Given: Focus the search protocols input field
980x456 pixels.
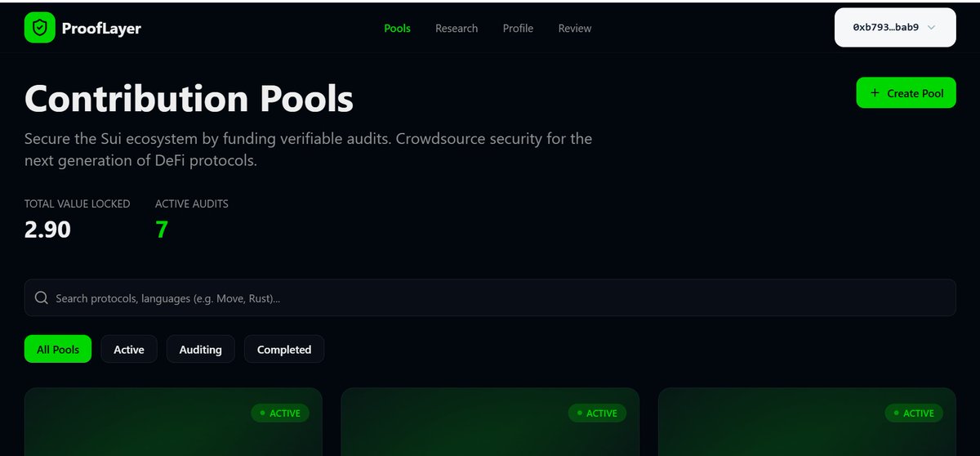Looking at the screenshot, I should coord(490,298).
